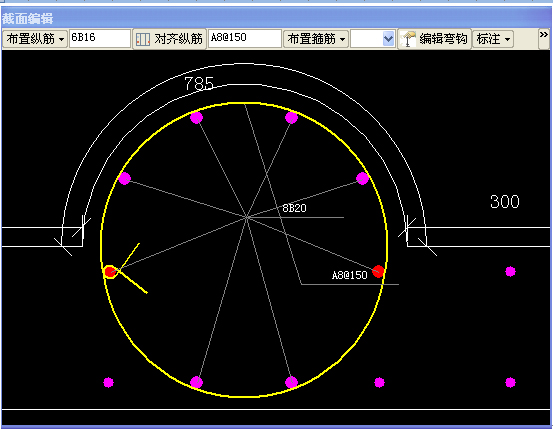This screenshot has width=553, height=430.
Task: Click the 编辑弯钩 edit hook icon
Action: click(x=408, y=39)
